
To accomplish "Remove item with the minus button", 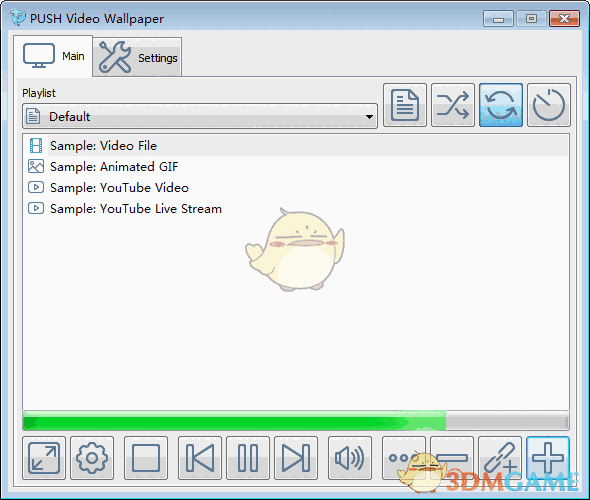I will (452, 458).
